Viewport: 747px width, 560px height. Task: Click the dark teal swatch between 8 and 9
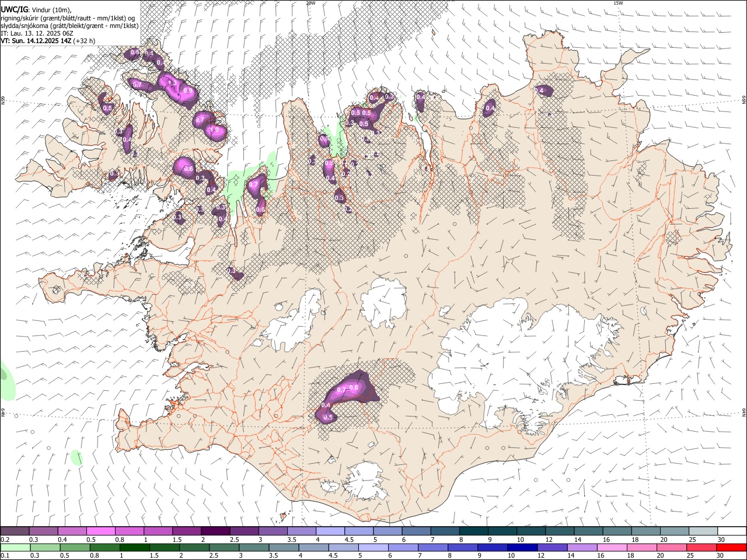473,531
